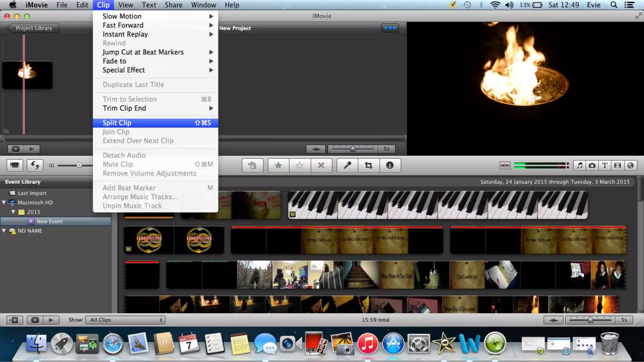
Task: Expand Fade to submenu
Action: pyautogui.click(x=155, y=61)
